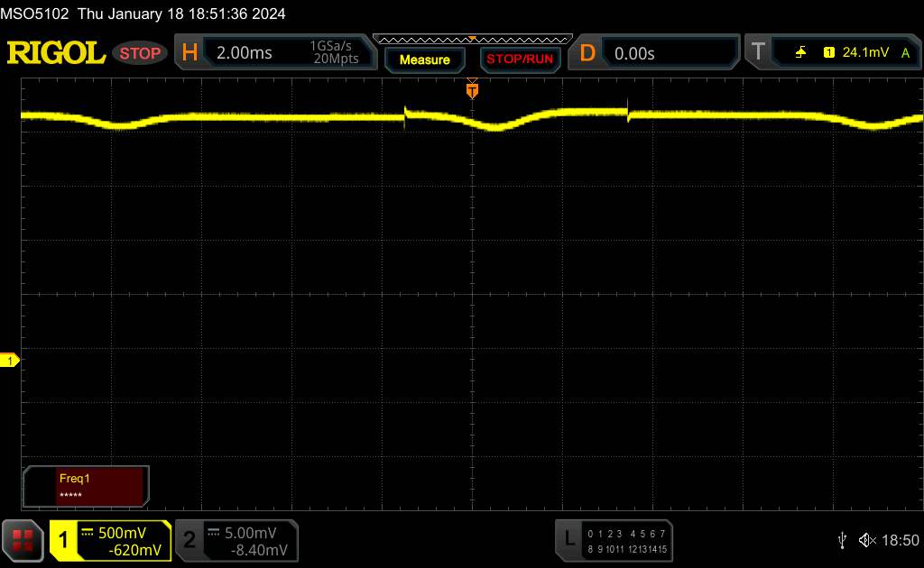This screenshot has height=568, width=924.
Task: Click the orange H horizontal icon
Action: tap(189, 53)
